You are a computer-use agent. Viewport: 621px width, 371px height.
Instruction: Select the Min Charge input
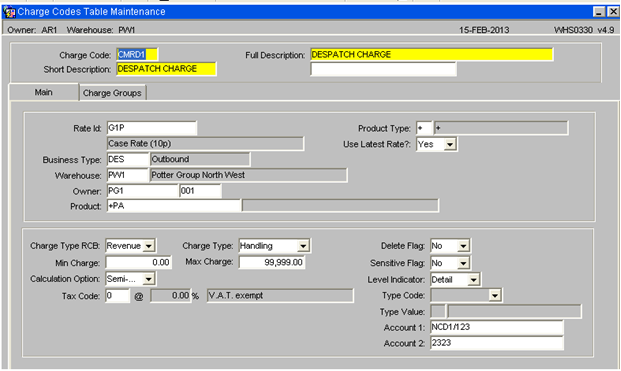tap(139, 263)
